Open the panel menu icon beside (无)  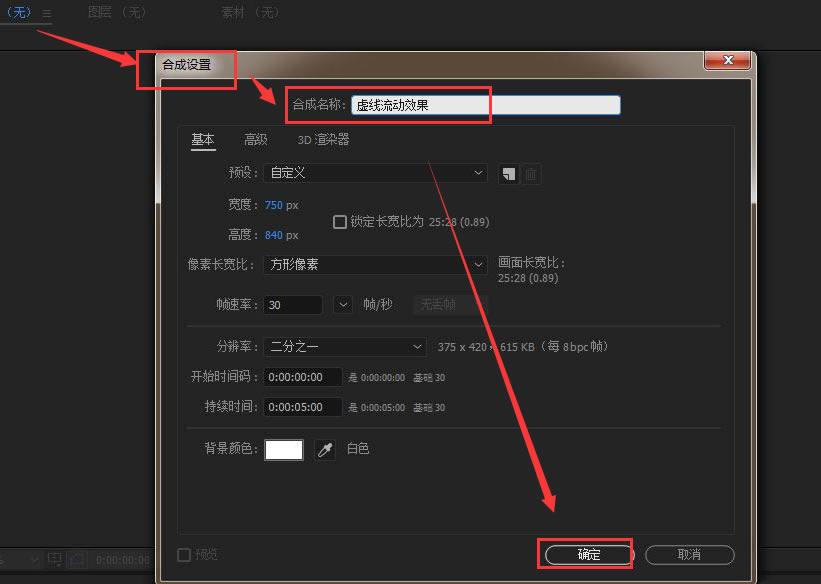(x=47, y=14)
